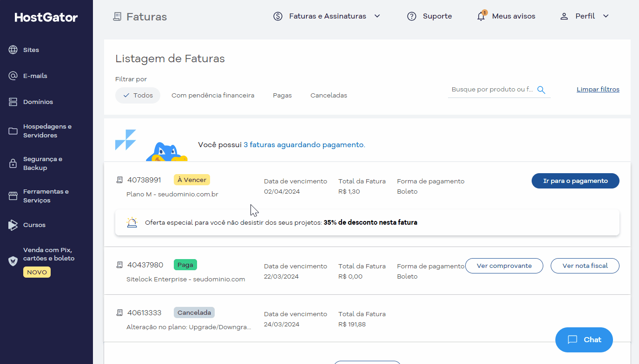The height and width of the screenshot is (364, 639).
Task: Open the Chat button
Action: point(584,340)
